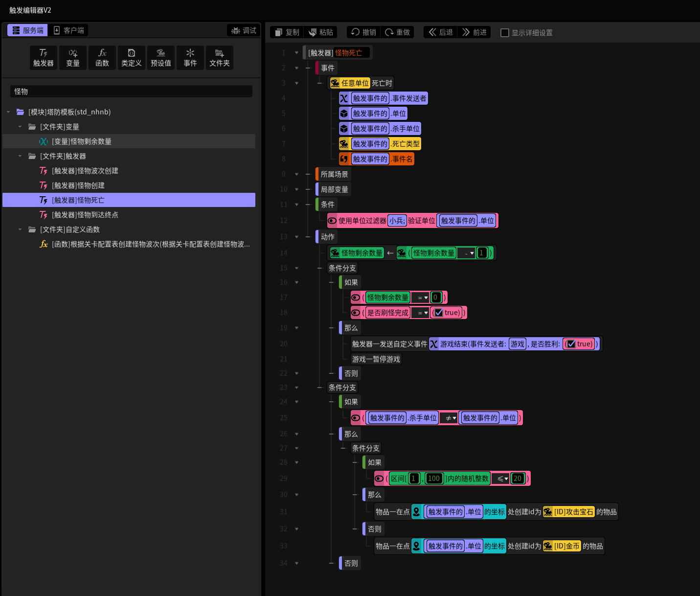Click the 触发事件的.事件名 block
The width and height of the screenshot is (700, 596).
[x=377, y=159]
